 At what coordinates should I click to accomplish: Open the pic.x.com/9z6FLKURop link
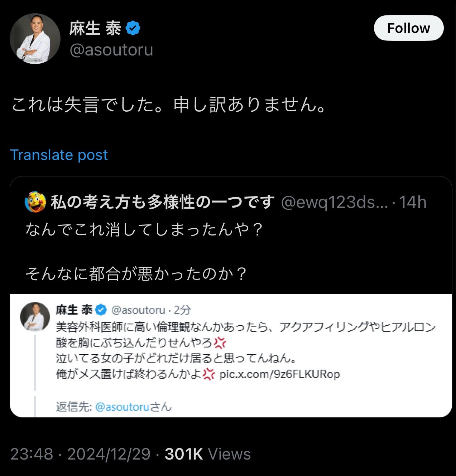click(x=279, y=374)
